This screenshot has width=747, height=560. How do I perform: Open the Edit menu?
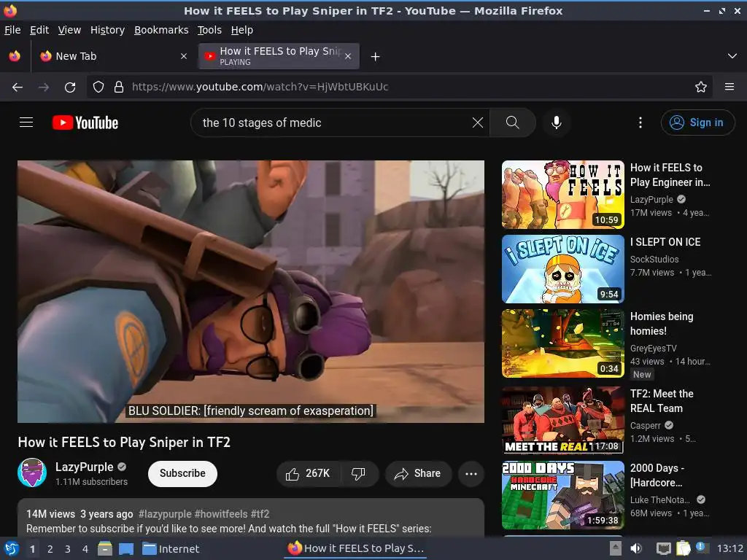click(39, 30)
